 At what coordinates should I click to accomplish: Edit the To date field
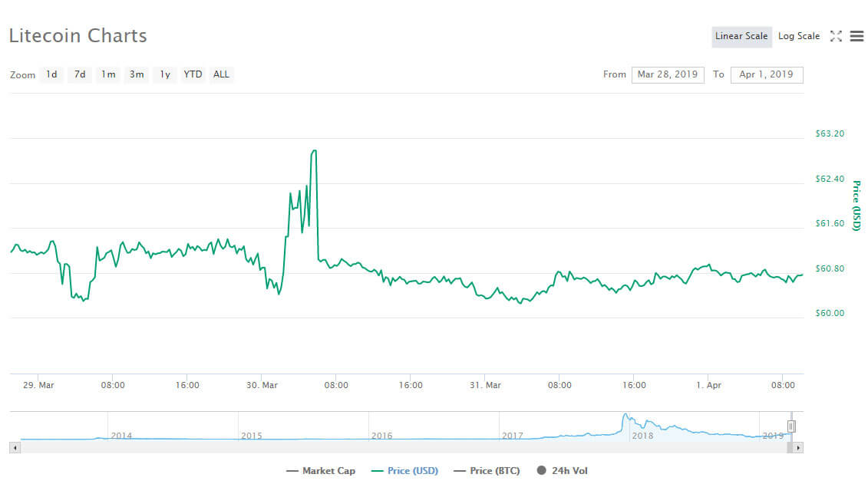click(767, 74)
